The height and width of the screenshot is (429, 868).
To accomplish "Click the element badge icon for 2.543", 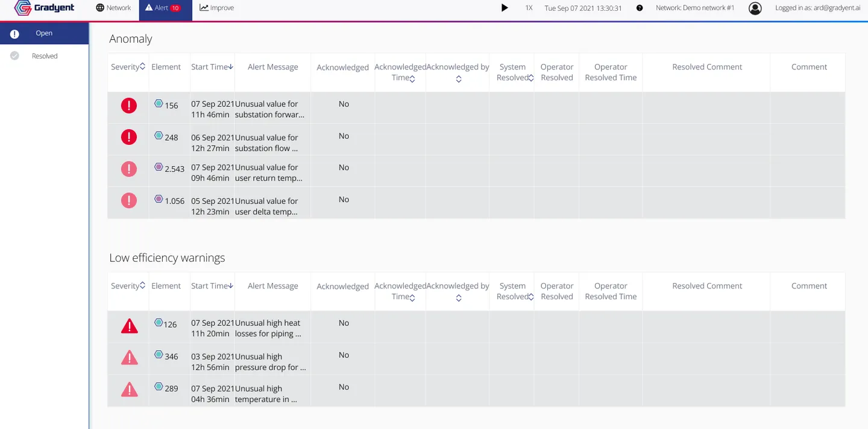I will (158, 167).
